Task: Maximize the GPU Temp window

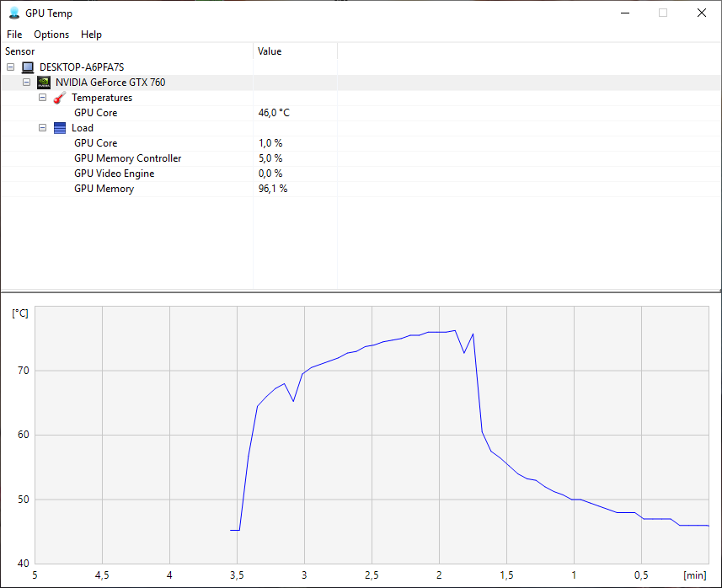Action: 663,13
